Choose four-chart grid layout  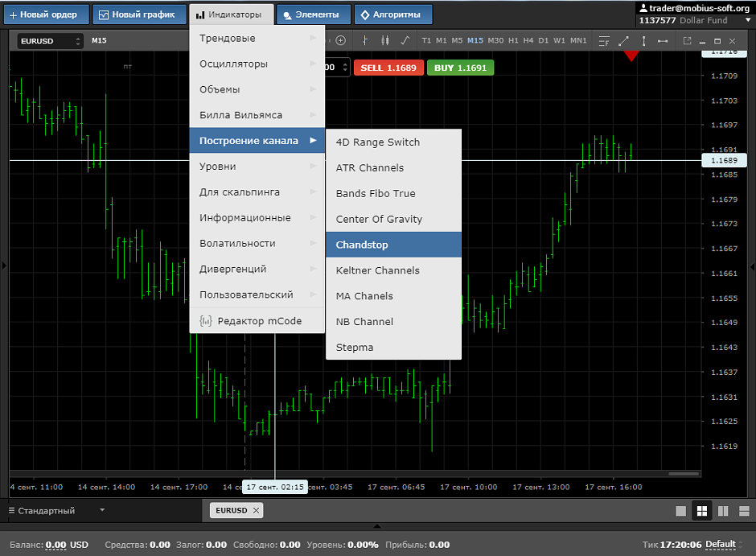point(702,511)
